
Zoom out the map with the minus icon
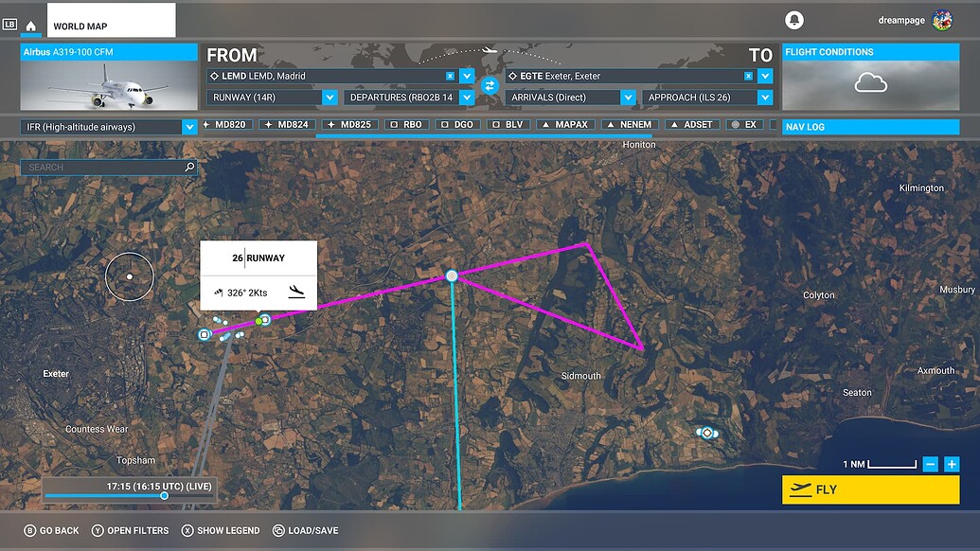[x=930, y=464]
